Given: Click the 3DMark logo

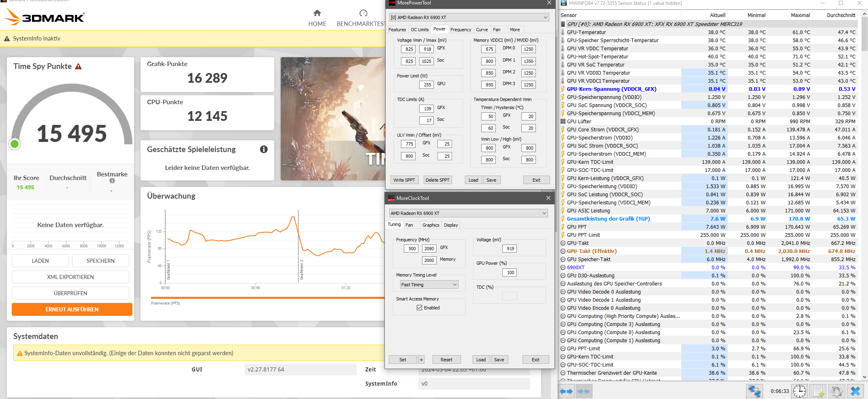Looking at the screenshot, I should [x=45, y=17].
